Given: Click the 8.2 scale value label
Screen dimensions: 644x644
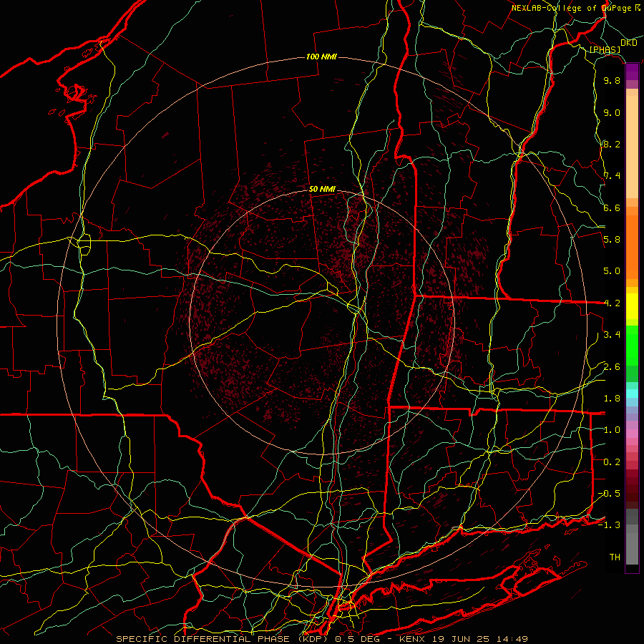Looking at the screenshot, I should 612,144.
